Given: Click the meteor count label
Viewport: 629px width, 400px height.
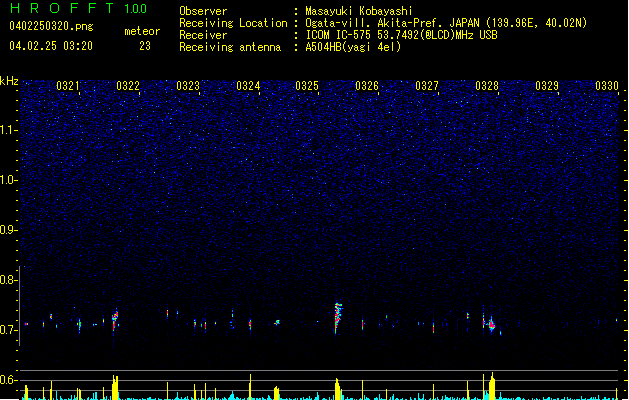Looking at the screenshot, I should click(x=142, y=31).
